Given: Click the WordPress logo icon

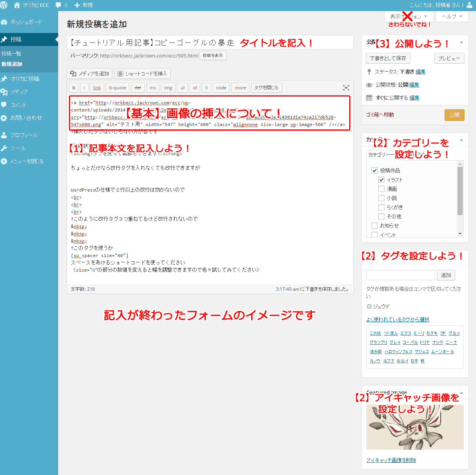Looking at the screenshot, I should click(x=4, y=5).
